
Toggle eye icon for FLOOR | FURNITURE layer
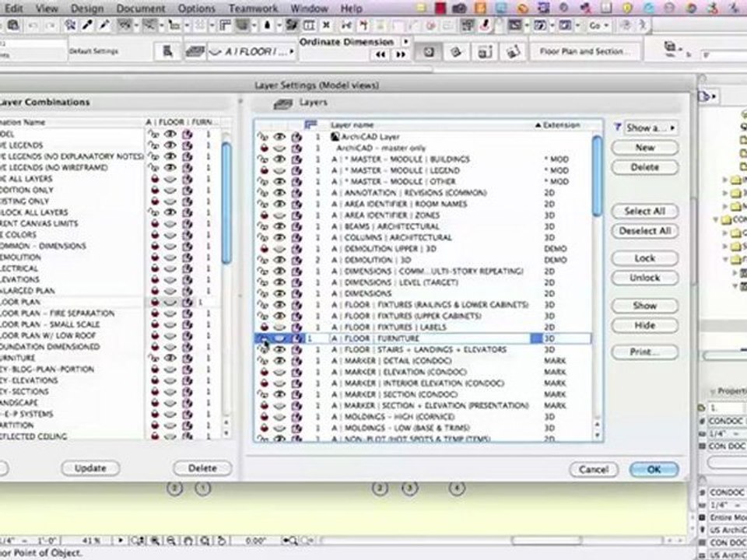tap(279, 338)
